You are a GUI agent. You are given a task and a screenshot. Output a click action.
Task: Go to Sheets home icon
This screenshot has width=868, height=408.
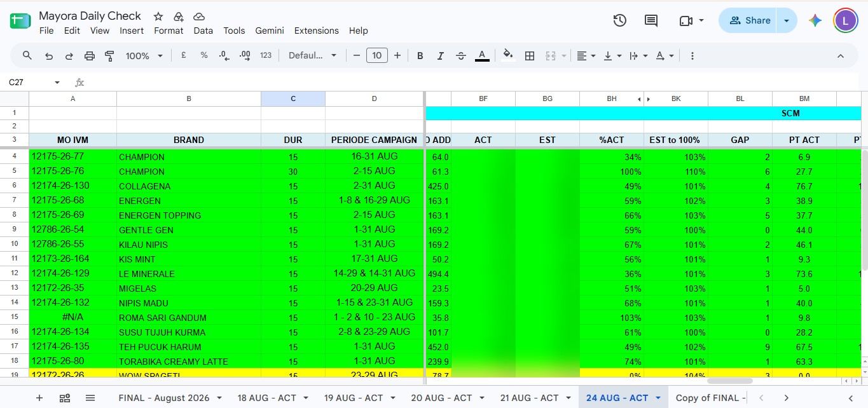click(x=20, y=21)
